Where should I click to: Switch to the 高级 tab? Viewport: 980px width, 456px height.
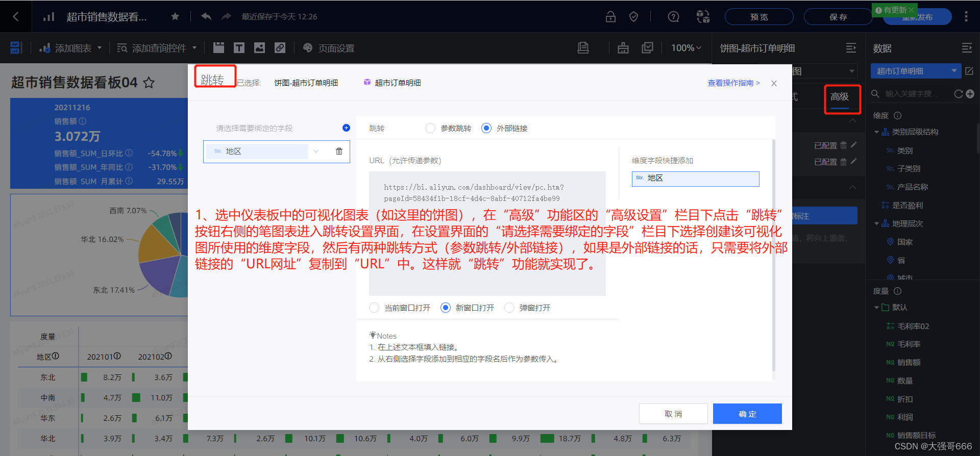[840, 96]
